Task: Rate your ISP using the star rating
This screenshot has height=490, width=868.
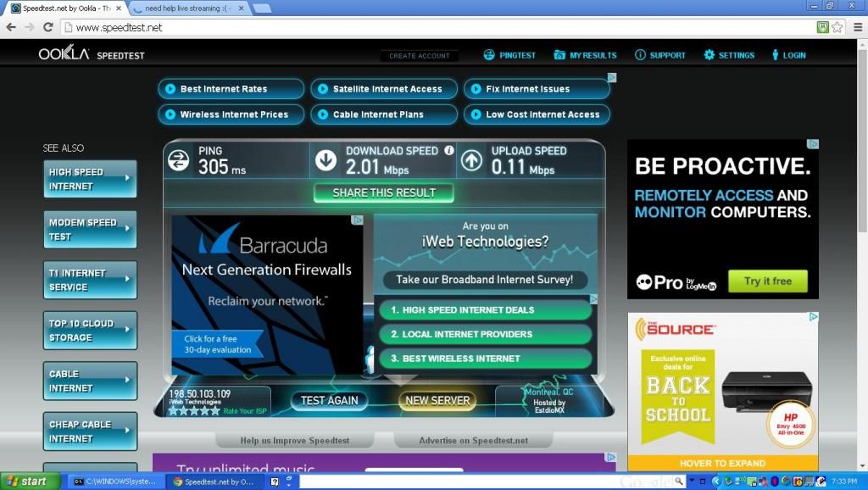Action: pos(194,411)
